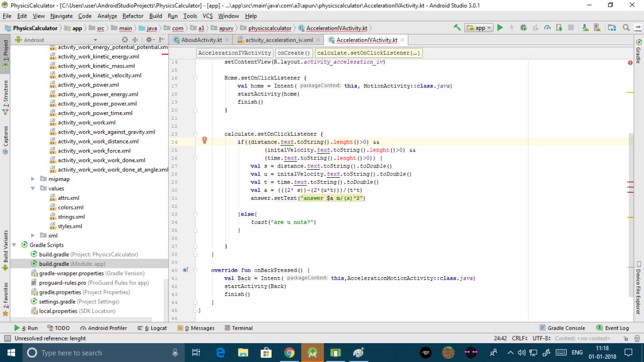The width and height of the screenshot is (644, 362).
Task: Click the Make Project hammer icon
Action: [457, 27]
